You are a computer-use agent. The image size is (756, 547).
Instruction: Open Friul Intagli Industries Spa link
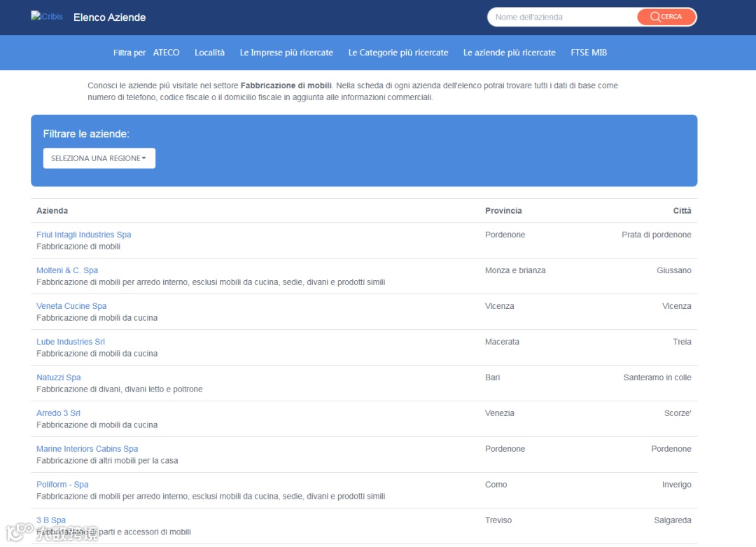pyautogui.click(x=84, y=235)
